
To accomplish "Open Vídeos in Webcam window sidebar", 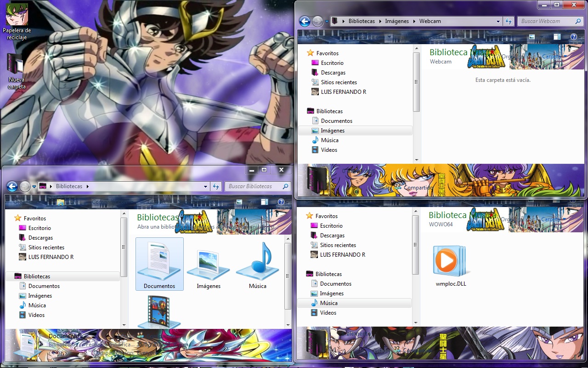I will tap(329, 150).
